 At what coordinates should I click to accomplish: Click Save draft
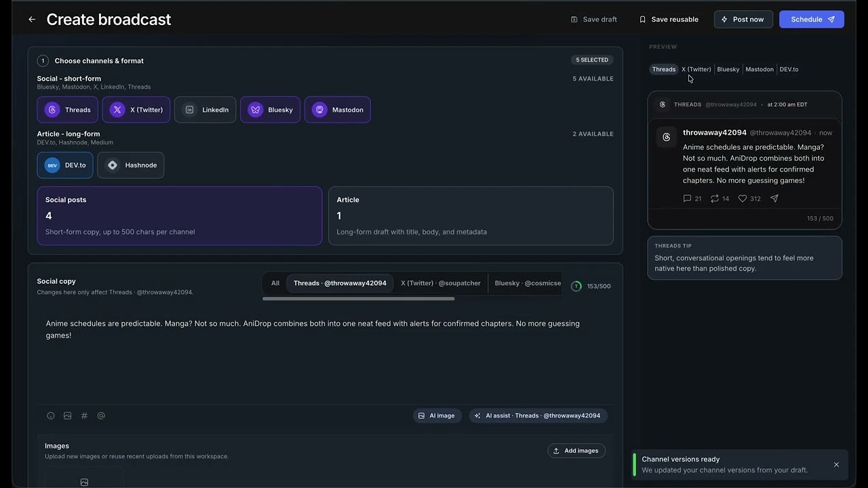pos(594,20)
